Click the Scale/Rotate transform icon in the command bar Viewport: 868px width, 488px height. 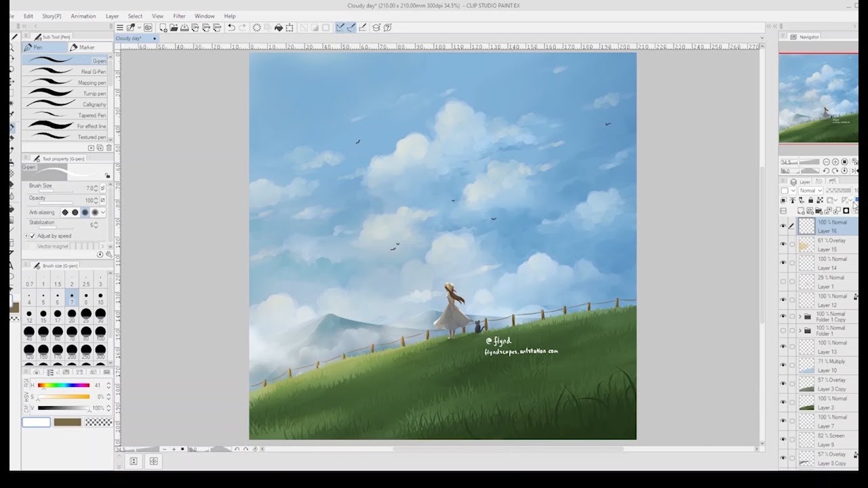pos(290,28)
